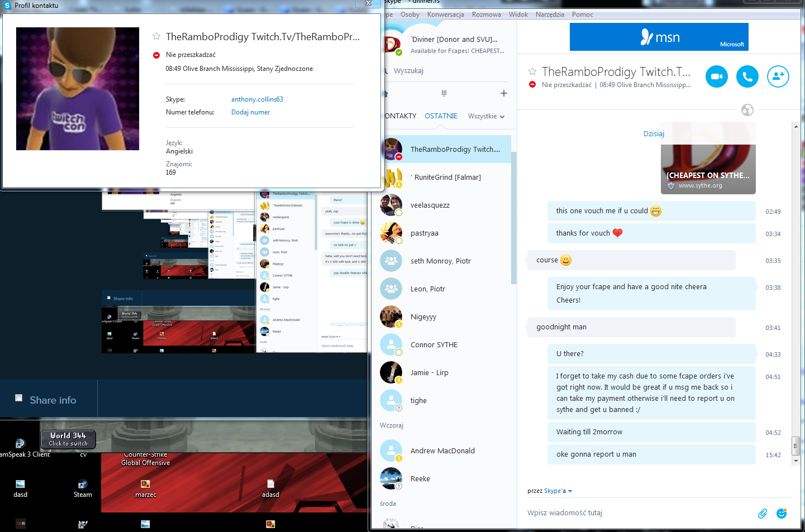Open the adasd document on the desktop
The image size is (805, 532).
click(x=270, y=488)
